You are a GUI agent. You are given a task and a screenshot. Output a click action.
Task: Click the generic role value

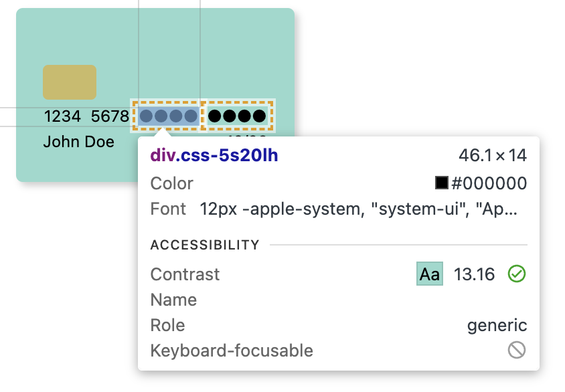(x=497, y=326)
